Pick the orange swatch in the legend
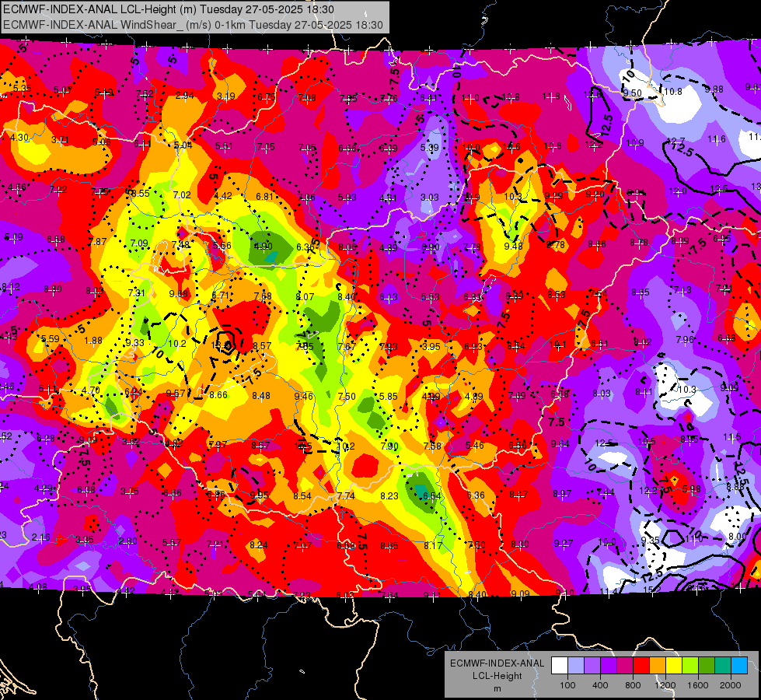The width and height of the screenshot is (761, 700). pos(658,666)
